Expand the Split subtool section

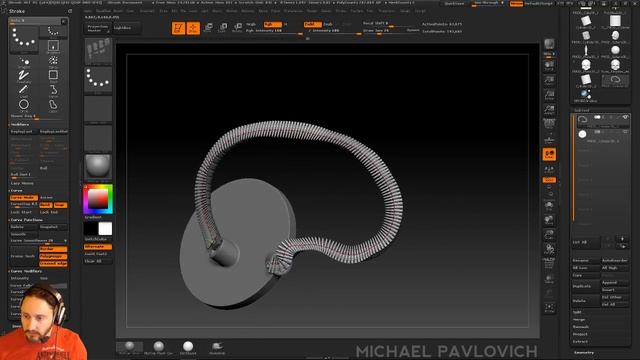coord(577,312)
